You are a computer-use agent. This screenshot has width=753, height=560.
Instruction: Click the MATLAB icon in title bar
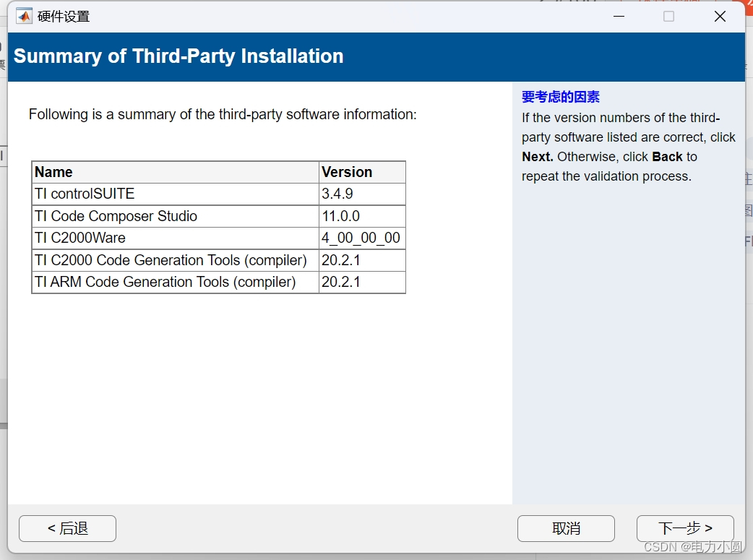coord(24,17)
